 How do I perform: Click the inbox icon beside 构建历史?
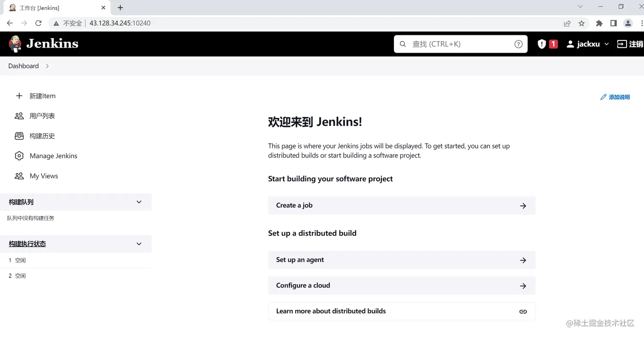tap(19, 136)
